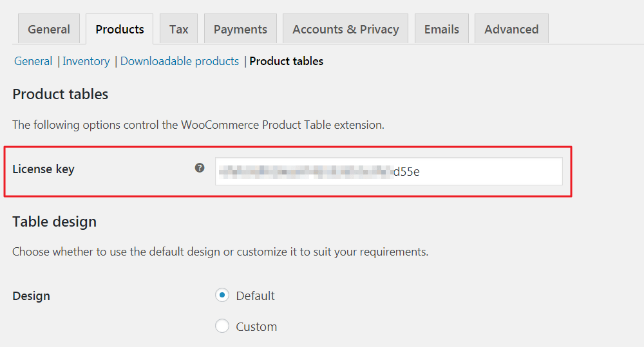Switch to the Advanced tab
This screenshot has height=347, width=644.
click(x=511, y=30)
